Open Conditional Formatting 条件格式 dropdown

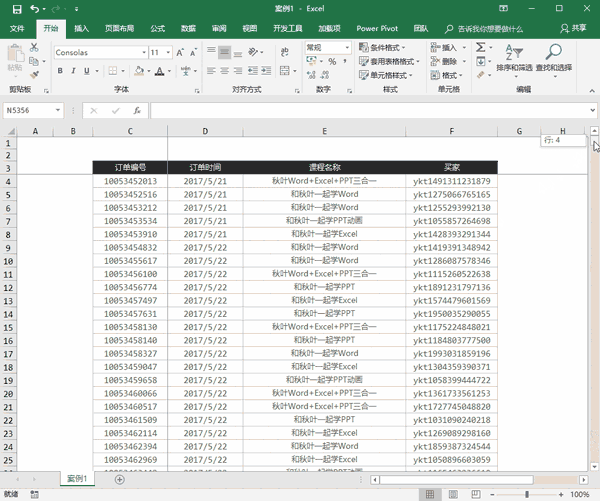(x=382, y=47)
